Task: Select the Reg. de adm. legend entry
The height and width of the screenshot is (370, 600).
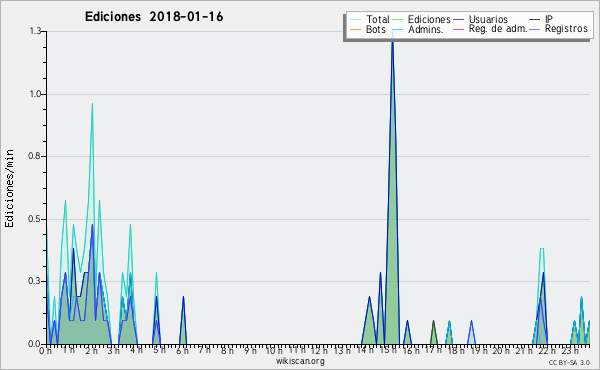Action: (x=491, y=29)
